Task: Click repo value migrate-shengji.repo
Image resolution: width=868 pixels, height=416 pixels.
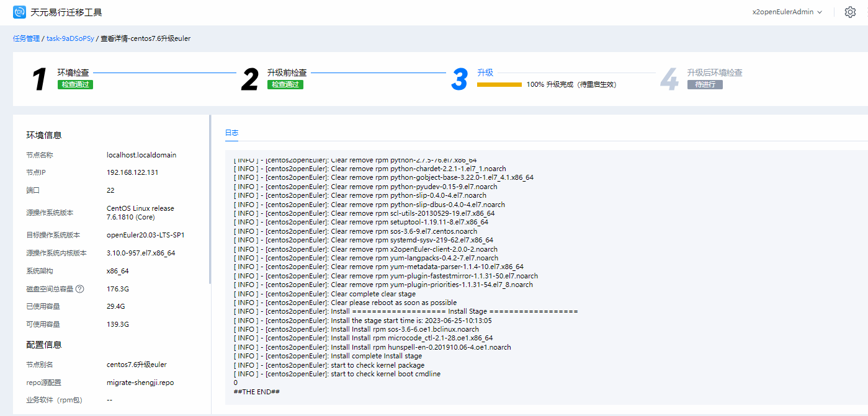Action: click(140, 383)
